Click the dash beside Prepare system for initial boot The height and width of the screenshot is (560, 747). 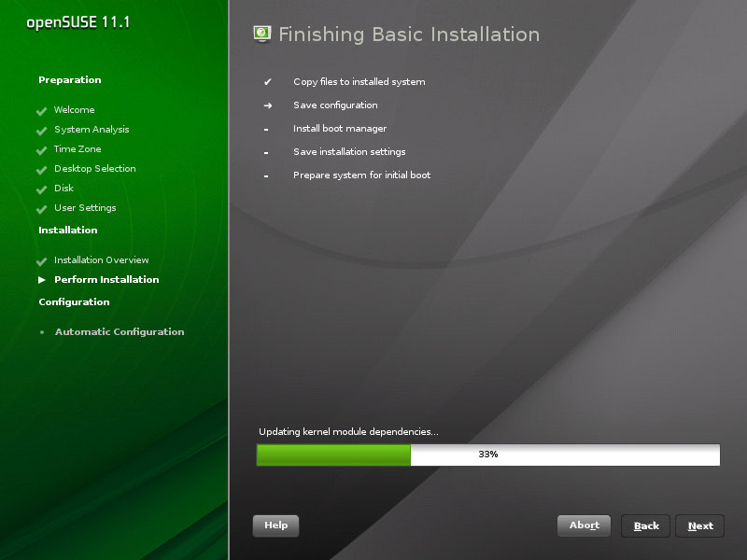tap(266, 175)
